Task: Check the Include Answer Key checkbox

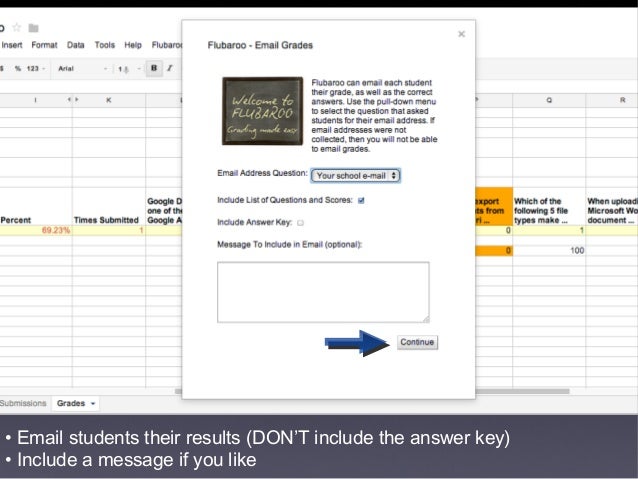Action: click(300, 223)
